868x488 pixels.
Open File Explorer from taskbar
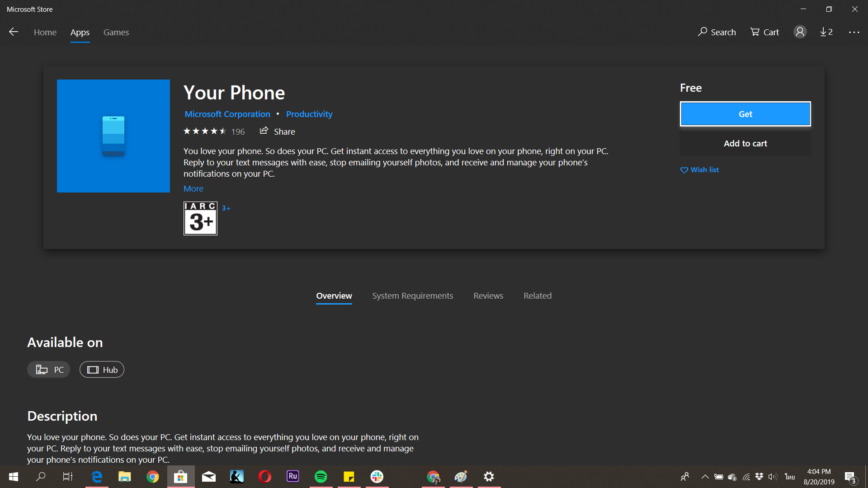click(x=125, y=477)
